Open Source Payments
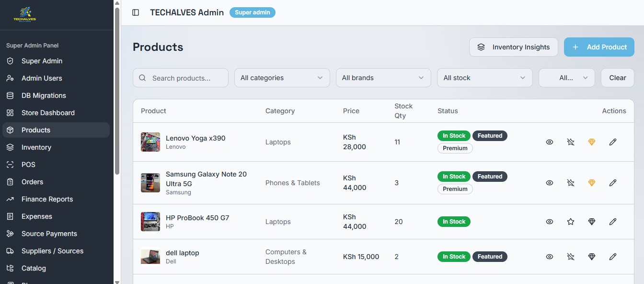This screenshot has width=644, height=284. [56, 234]
